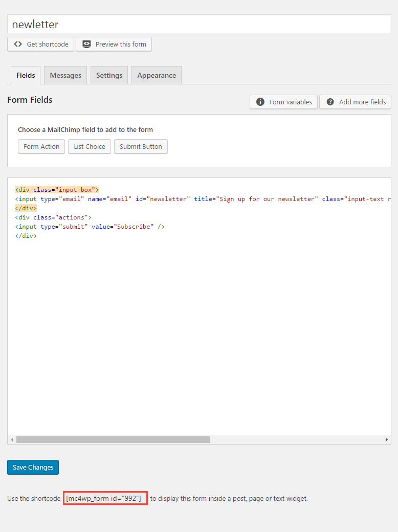Click the Get shortcode button label
Screen dimensions: 398x532
[x=48, y=44]
